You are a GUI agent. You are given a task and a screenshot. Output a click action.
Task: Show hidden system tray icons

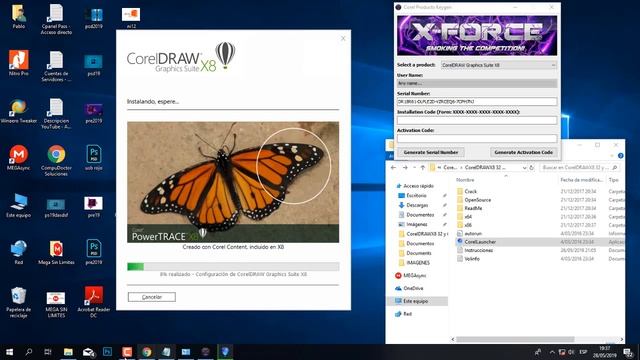click(552, 352)
